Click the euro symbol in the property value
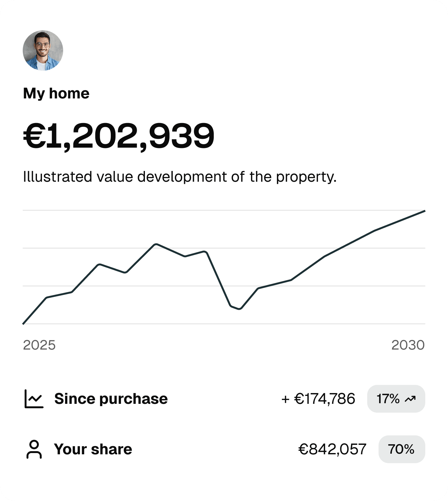Viewport: 448px width, 501px height. point(33,135)
